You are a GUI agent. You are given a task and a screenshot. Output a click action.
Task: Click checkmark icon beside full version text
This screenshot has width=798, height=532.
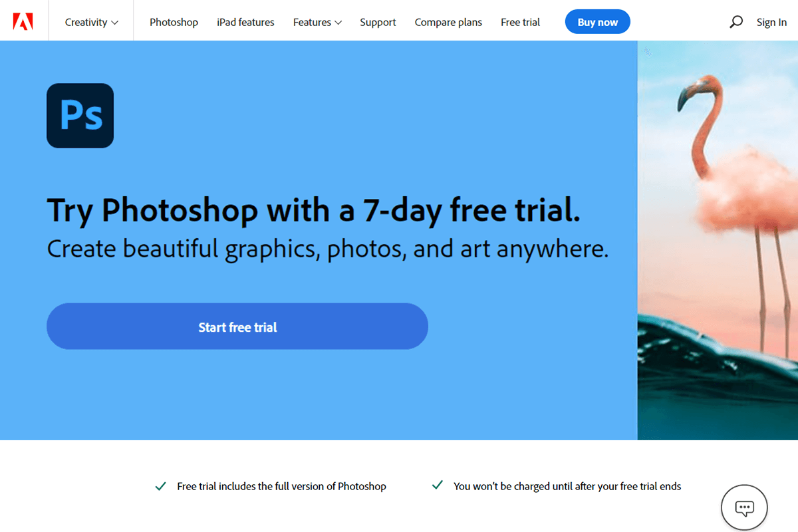[x=160, y=486]
